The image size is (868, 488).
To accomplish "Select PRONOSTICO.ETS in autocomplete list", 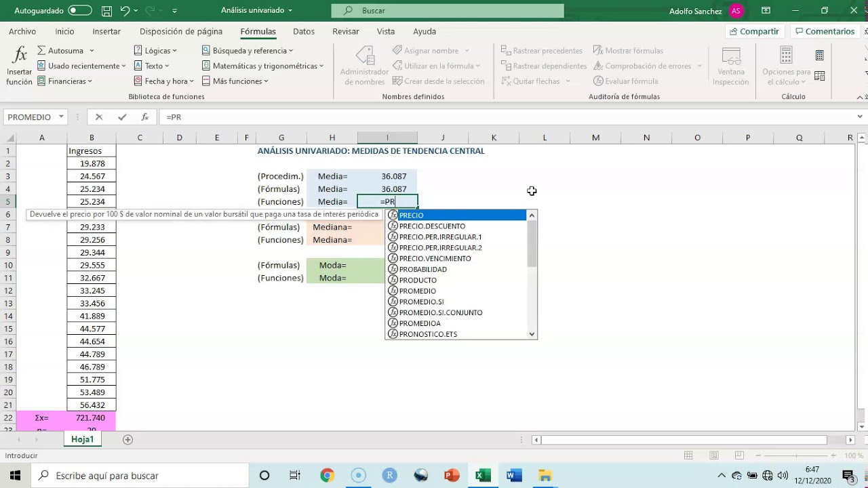I will coord(456,334).
